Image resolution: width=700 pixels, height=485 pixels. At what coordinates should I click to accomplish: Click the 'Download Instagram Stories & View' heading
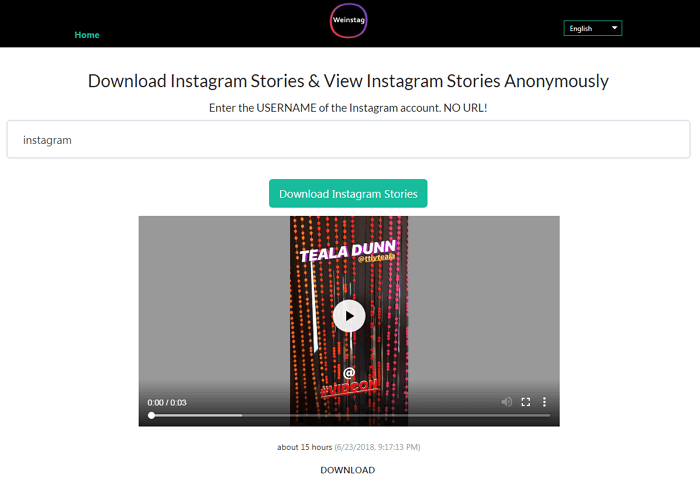[x=204, y=81]
